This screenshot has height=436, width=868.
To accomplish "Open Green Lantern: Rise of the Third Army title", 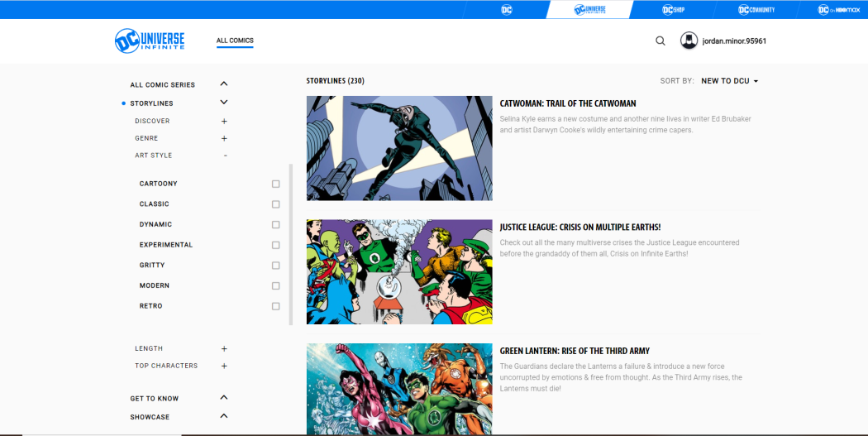I will coord(575,352).
